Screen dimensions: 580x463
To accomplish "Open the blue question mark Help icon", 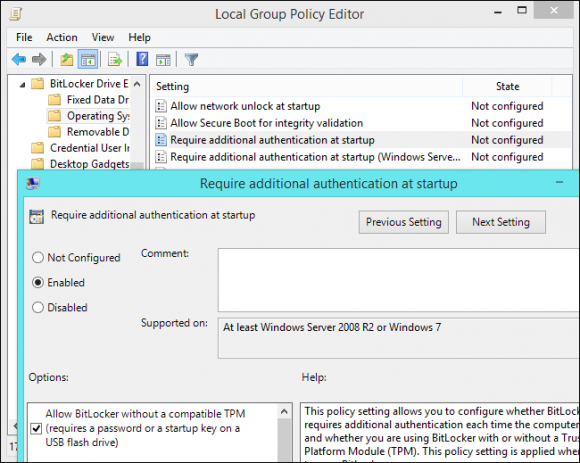I will click(x=142, y=59).
